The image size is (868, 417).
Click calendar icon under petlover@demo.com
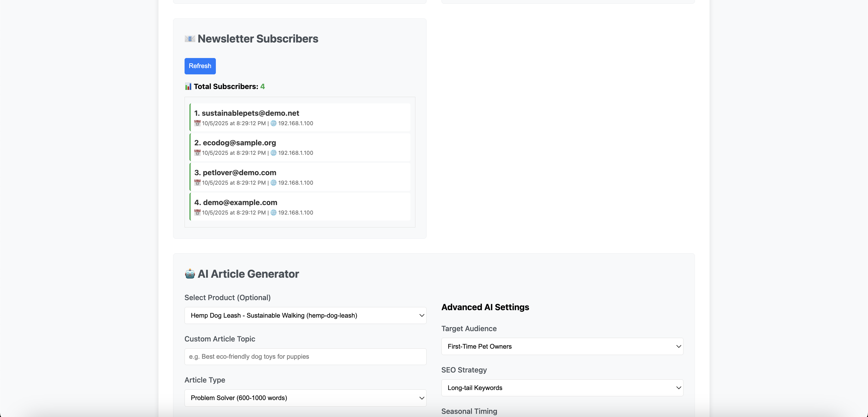click(x=197, y=183)
